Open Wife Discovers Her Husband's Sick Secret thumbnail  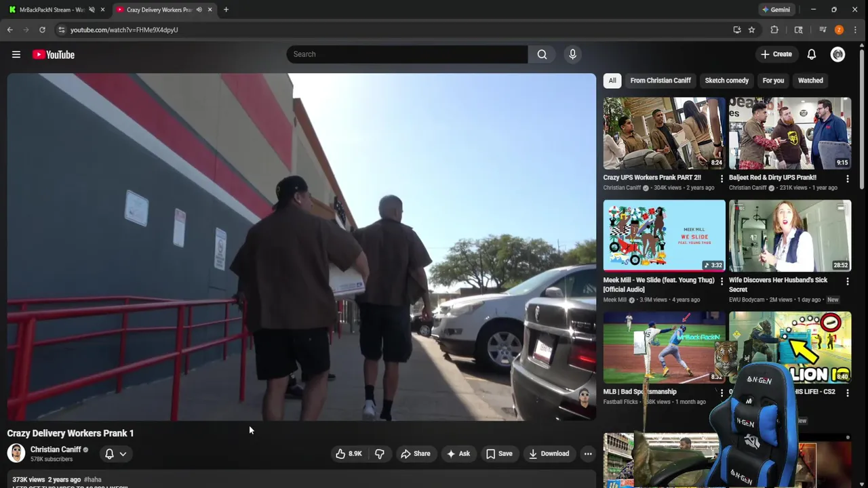(790, 235)
